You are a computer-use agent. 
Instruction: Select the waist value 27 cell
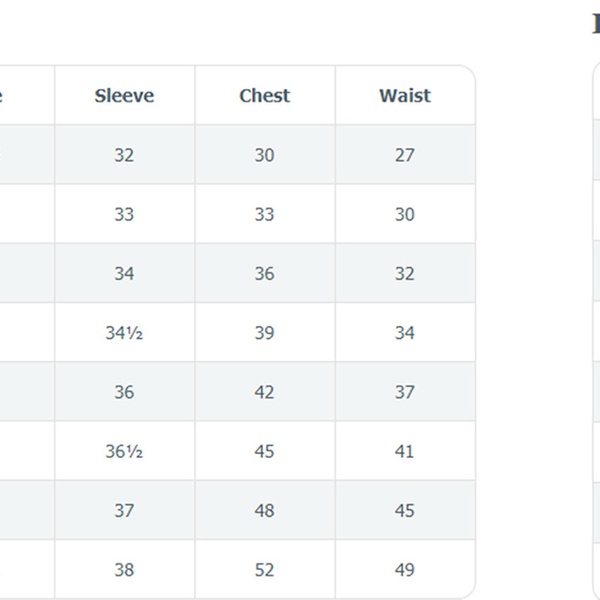click(404, 155)
